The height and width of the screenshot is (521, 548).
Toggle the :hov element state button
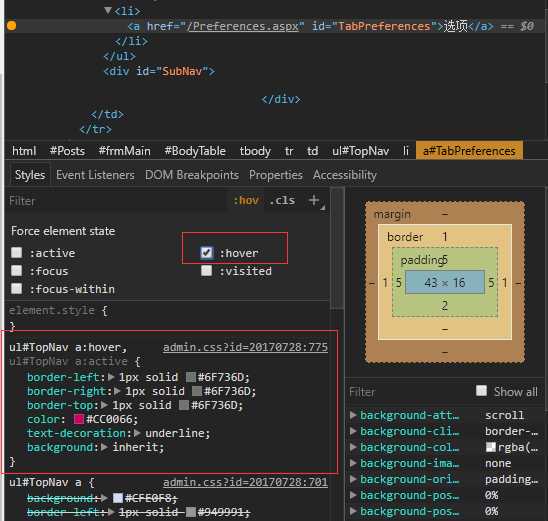246,201
